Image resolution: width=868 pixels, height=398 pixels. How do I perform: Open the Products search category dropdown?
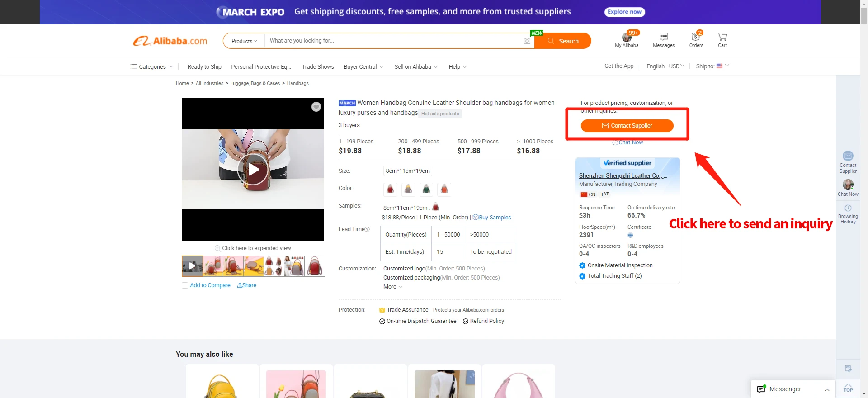coord(244,41)
